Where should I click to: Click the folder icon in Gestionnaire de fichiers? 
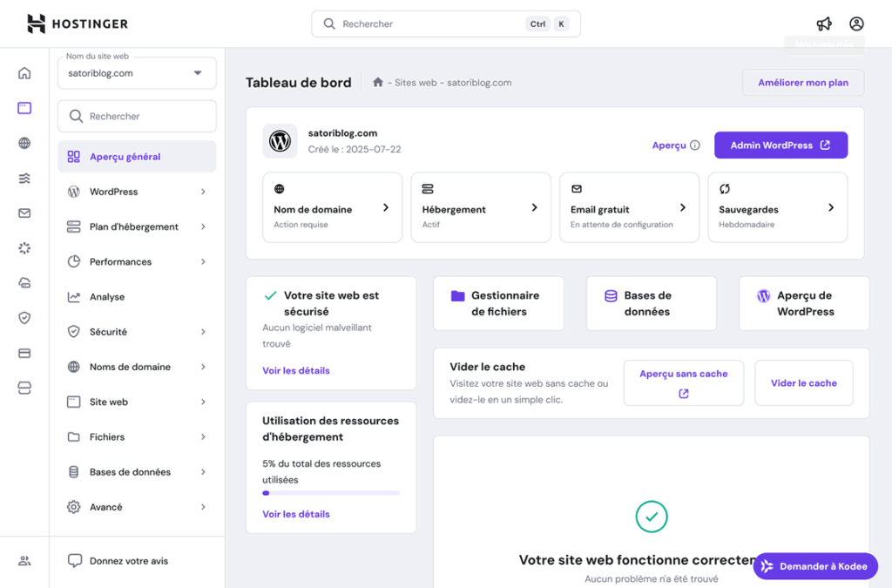[x=458, y=295]
